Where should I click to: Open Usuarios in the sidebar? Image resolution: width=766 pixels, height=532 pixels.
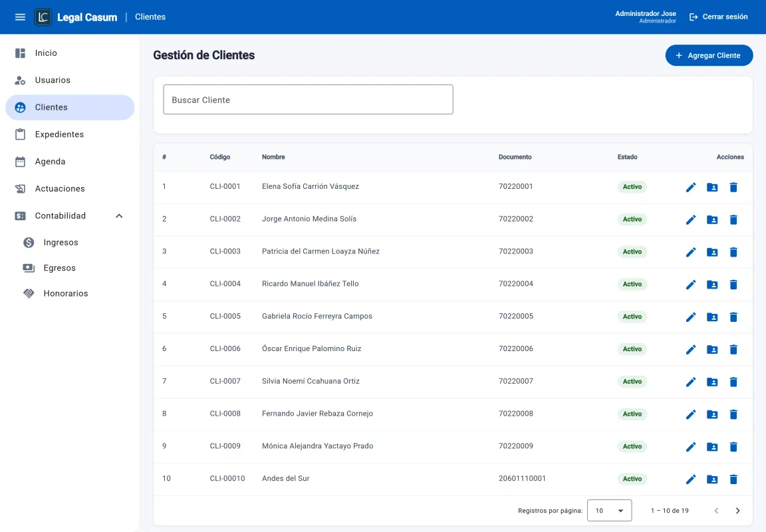point(70,80)
